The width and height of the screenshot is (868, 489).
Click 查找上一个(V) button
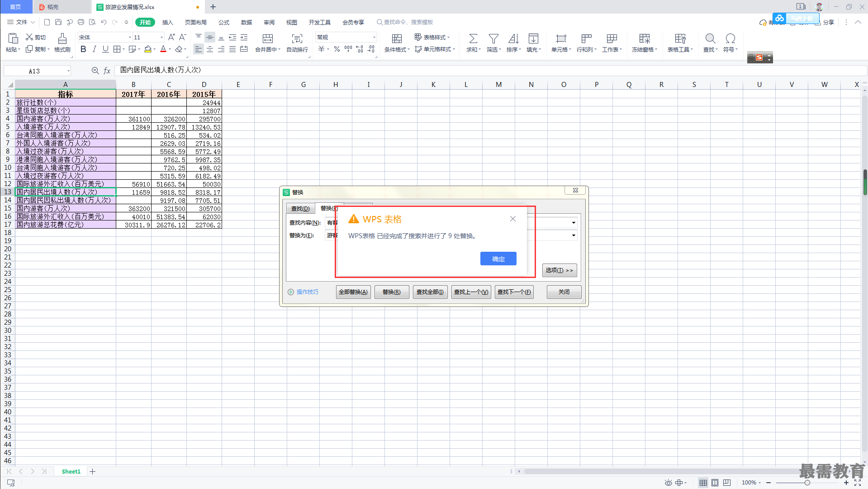coord(471,292)
